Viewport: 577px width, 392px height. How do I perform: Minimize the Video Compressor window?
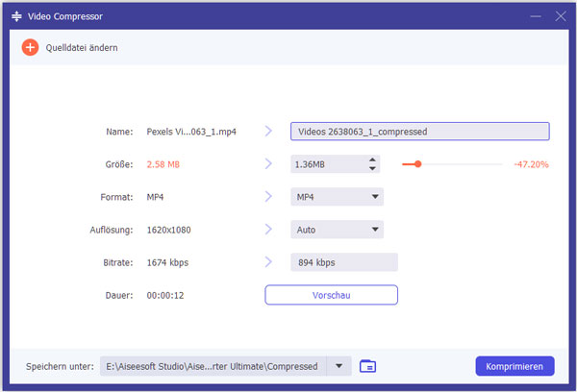[535, 16]
